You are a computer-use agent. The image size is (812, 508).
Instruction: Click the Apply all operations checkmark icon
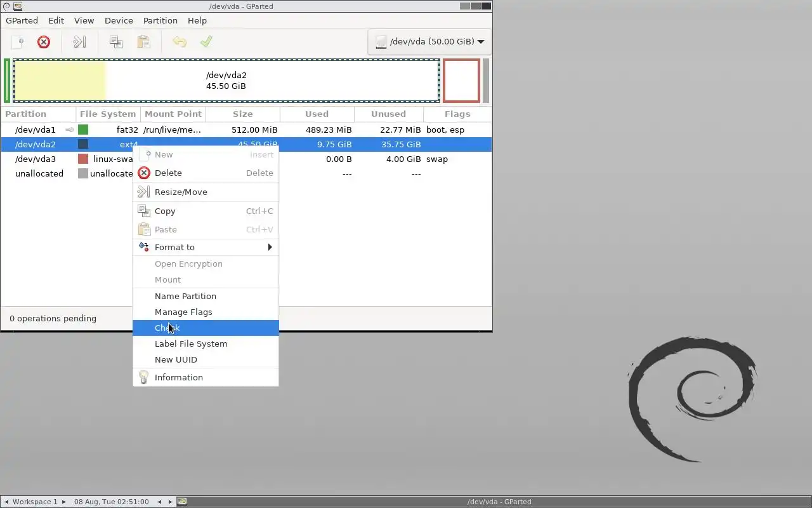pos(206,42)
